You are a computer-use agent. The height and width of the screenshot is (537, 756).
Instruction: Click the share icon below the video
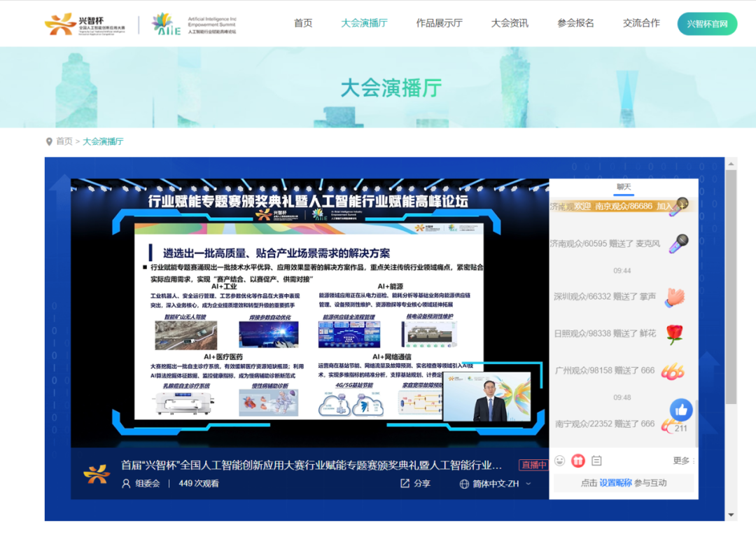coord(405,484)
